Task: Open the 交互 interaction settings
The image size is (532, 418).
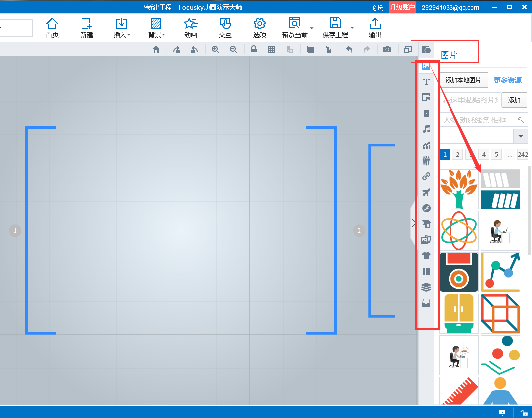Action: pyautogui.click(x=225, y=28)
